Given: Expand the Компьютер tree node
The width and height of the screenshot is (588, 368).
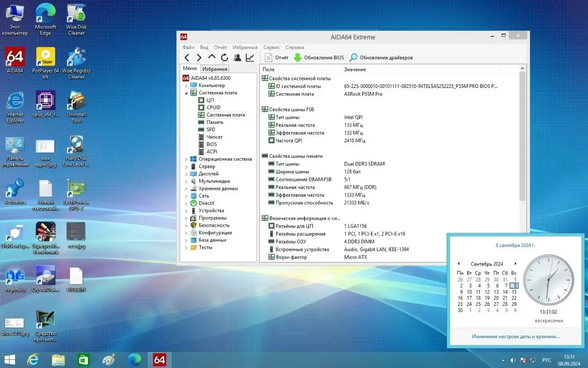Looking at the screenshot, I should (x=186, y=86).
